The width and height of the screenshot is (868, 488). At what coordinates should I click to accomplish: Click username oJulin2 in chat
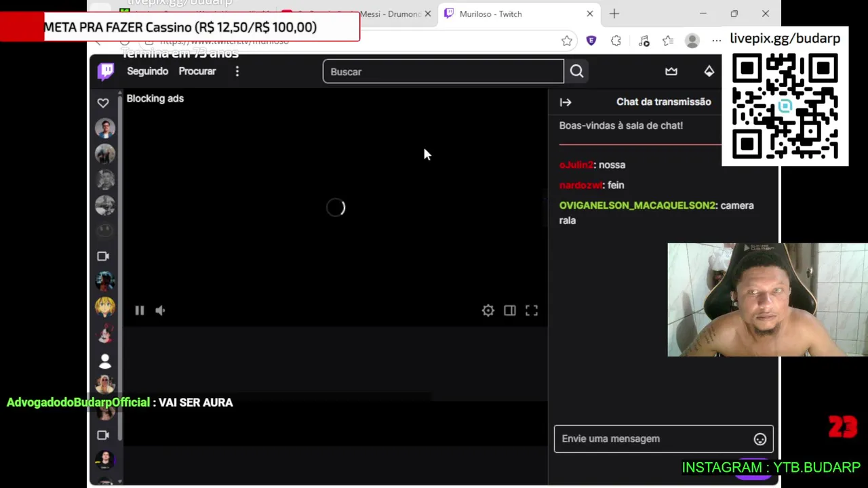click(x=576, y=165)
